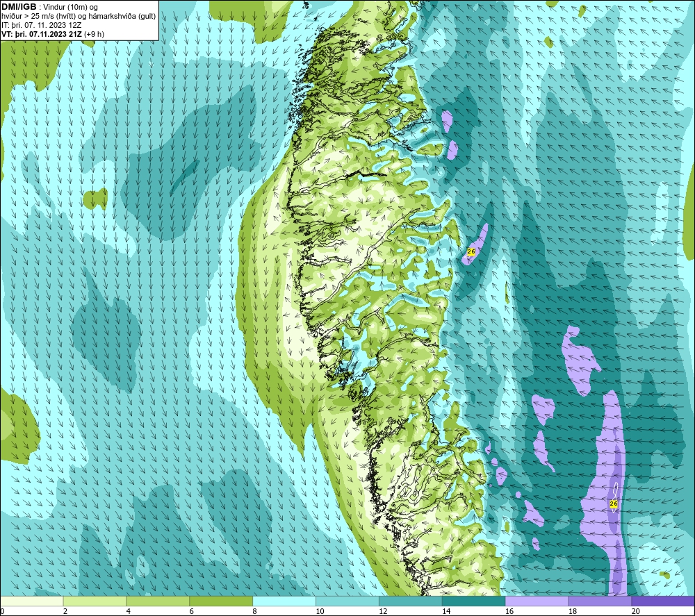Click the legend scale label '4'
695x616 pixels.
(129, 611)
